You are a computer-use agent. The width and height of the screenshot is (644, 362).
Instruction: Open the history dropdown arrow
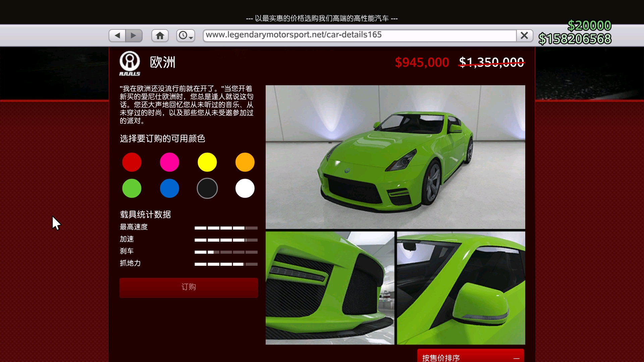tap(191, 37)
